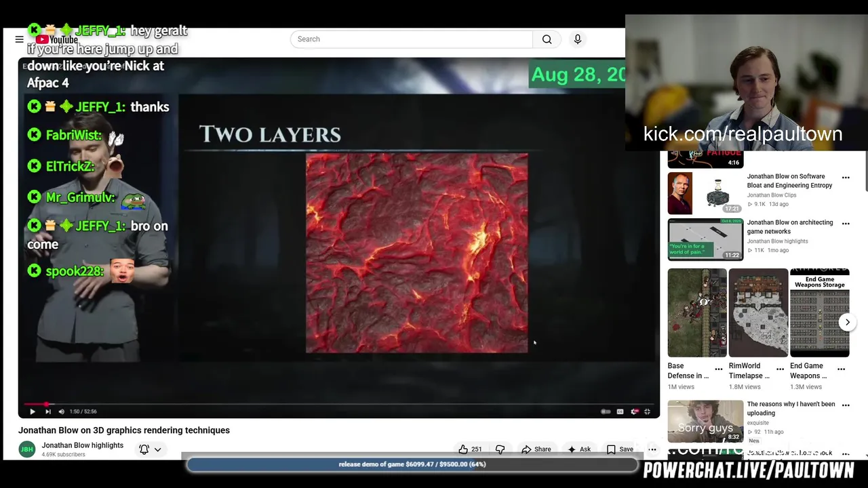Click the video title Jonathan Blow on 3D graphics

click(x=124, y=430)
